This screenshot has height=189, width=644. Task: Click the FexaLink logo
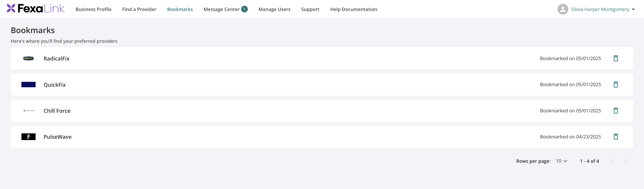pyautogui.click(x=36, y=9)
